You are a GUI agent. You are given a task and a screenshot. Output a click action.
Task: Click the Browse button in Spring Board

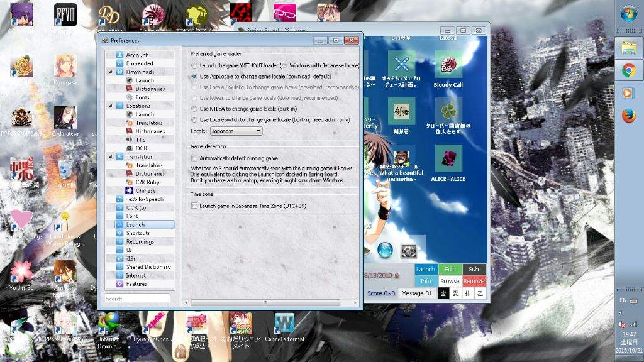tap(449, 281)
